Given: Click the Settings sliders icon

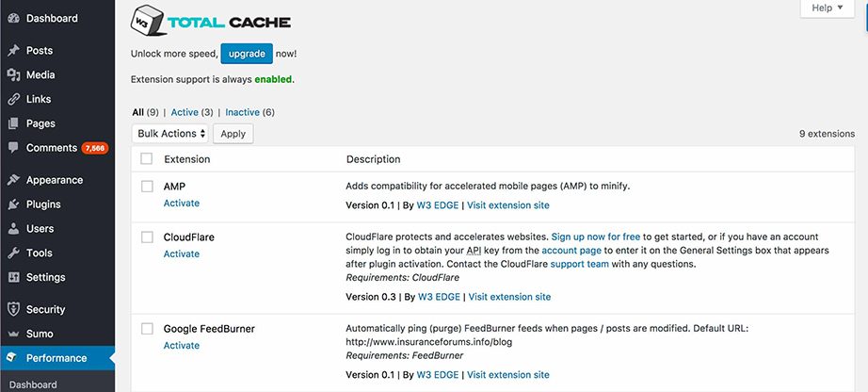Looking at the screenshot, I should [13, 277].
